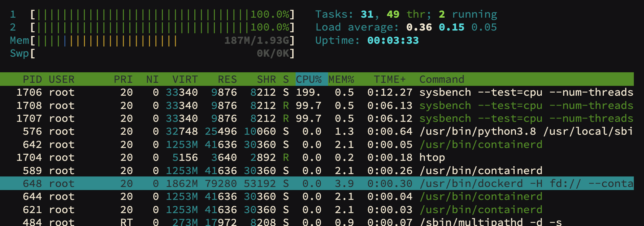Click the 273M VIRT value for multipathd

185,222
